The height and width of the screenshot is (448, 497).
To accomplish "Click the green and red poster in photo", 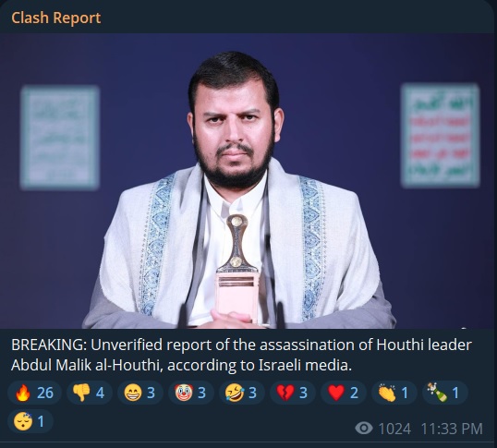I will tap(441, 136).
